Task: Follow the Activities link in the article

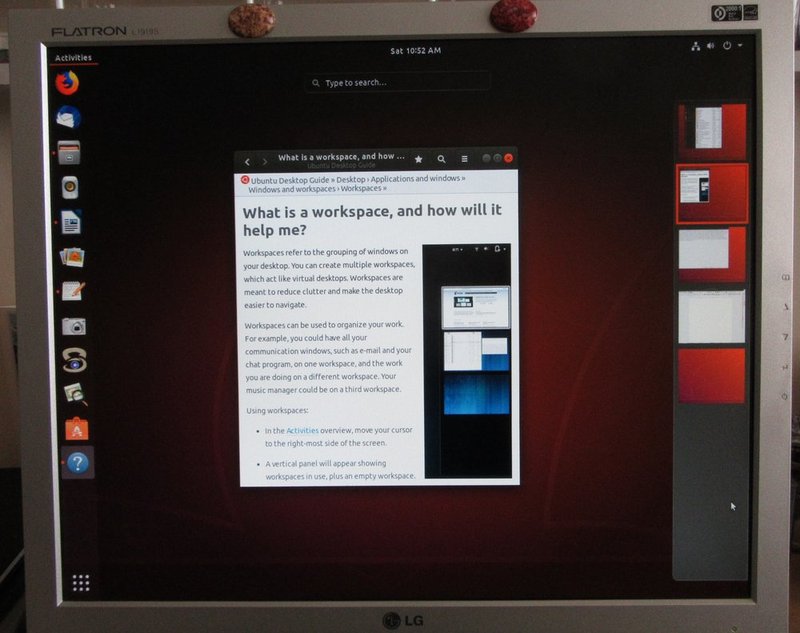Action: pyautogui.click(x=302, y=430)
